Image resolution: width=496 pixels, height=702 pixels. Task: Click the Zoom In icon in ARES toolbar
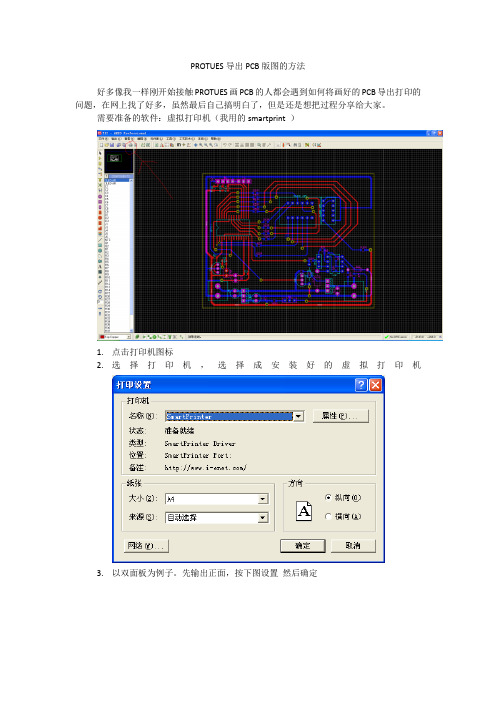[x=201, y=145]
